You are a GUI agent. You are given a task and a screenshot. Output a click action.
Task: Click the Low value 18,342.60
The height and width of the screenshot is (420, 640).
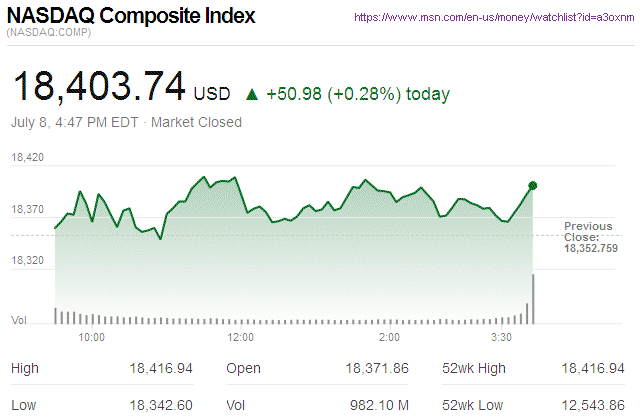click(x=161, y=405)
